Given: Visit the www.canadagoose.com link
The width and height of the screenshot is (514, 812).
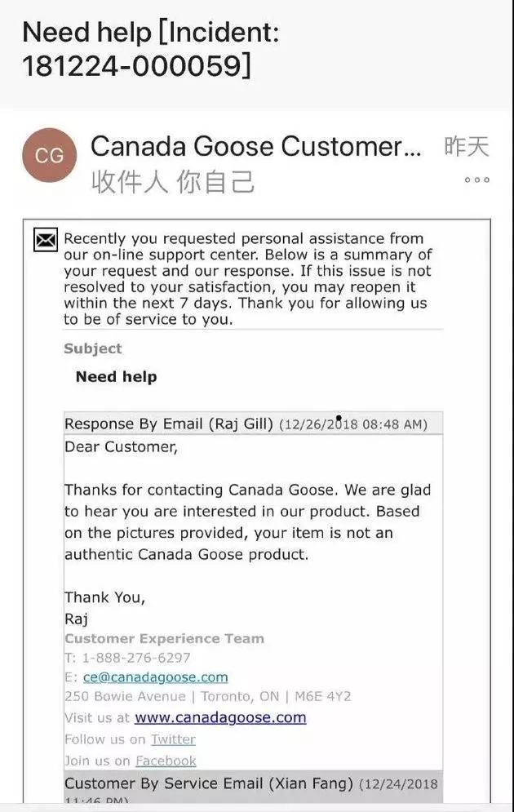Looking at the screenshot, I should (220, 718).
